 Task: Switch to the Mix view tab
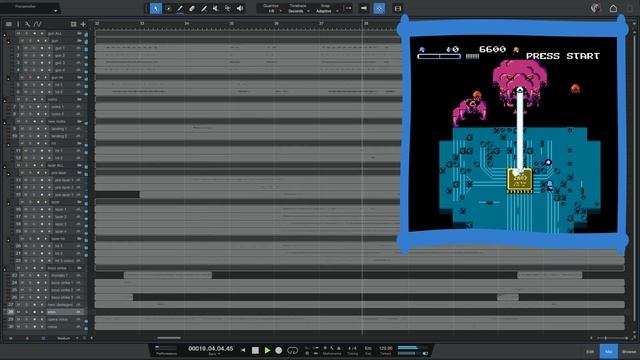tap(609, 351)
